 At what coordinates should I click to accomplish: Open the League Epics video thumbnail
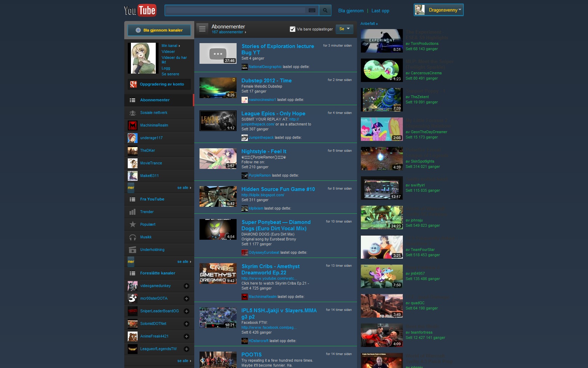pyautogui.click(x=218, y=121)
